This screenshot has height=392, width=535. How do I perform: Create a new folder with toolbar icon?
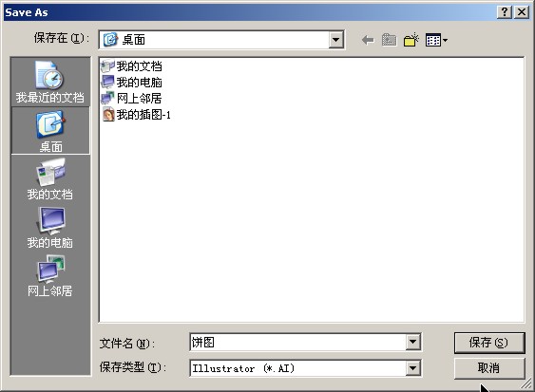[411, 40]
